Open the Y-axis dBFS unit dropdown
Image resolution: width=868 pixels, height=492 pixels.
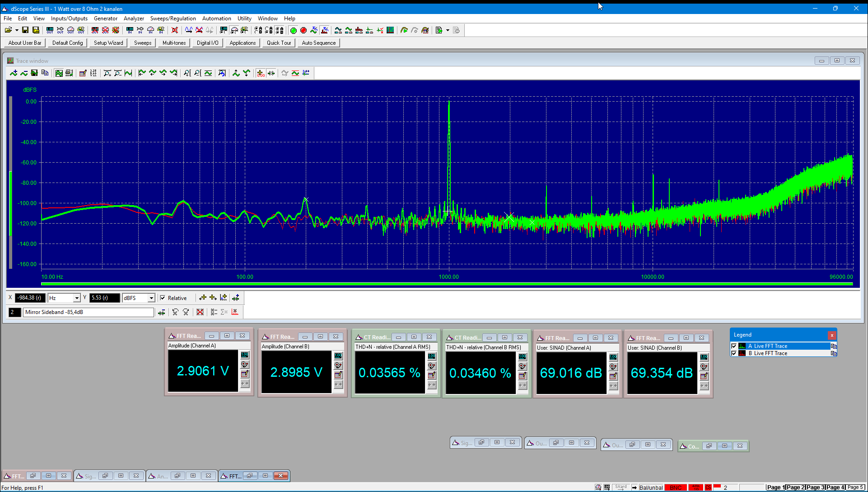pyautogui.click(x=151, y=298)
